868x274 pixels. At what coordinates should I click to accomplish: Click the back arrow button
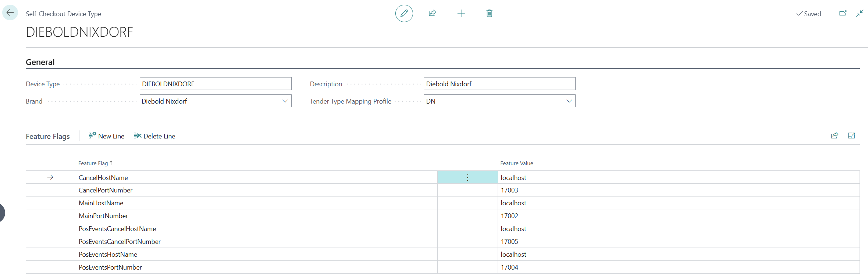pos(10,13)
